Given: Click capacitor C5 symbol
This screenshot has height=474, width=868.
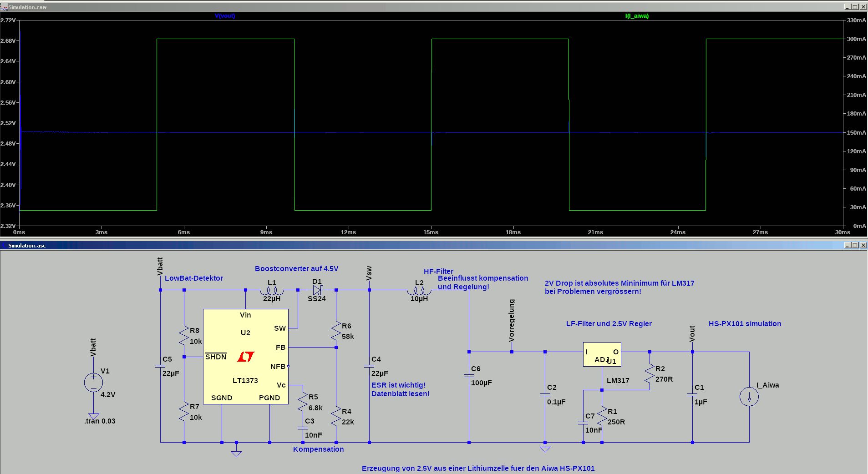Looking at the screenshot, I should [x=160, y=366].
